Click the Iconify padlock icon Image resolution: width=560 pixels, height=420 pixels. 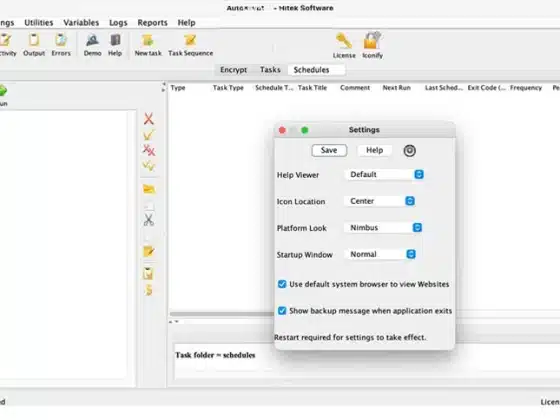pyautogui.click(x=372, y=45)
